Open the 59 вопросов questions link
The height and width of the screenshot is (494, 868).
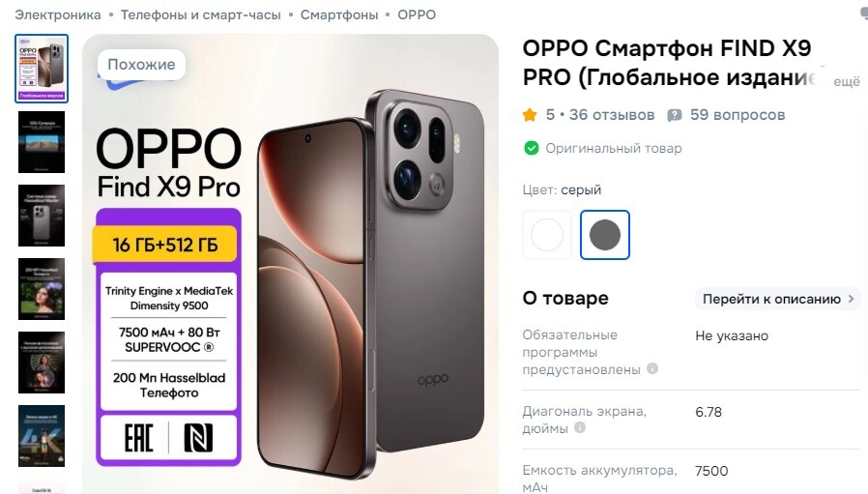pos(738,115)
